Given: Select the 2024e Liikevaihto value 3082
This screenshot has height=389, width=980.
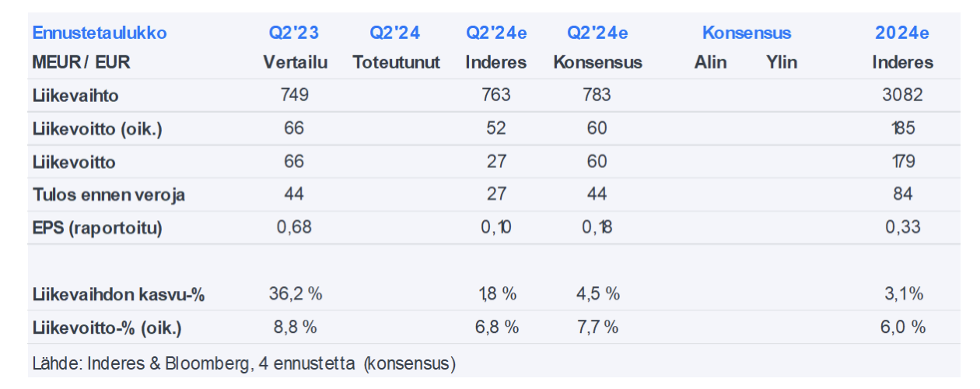Looking at the screenshot, I should pyautogui.click(x=902, y=95).
